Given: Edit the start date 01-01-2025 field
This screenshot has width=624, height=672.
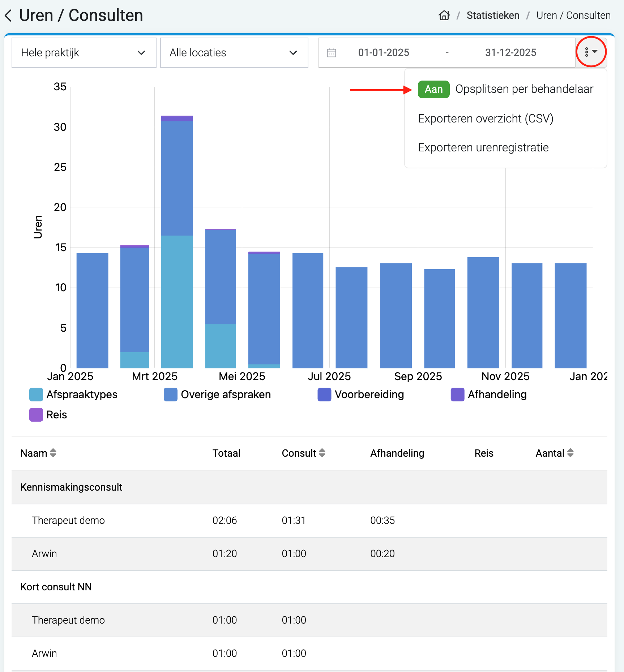Looking at the screenshot, I should [x=384, y=53].
